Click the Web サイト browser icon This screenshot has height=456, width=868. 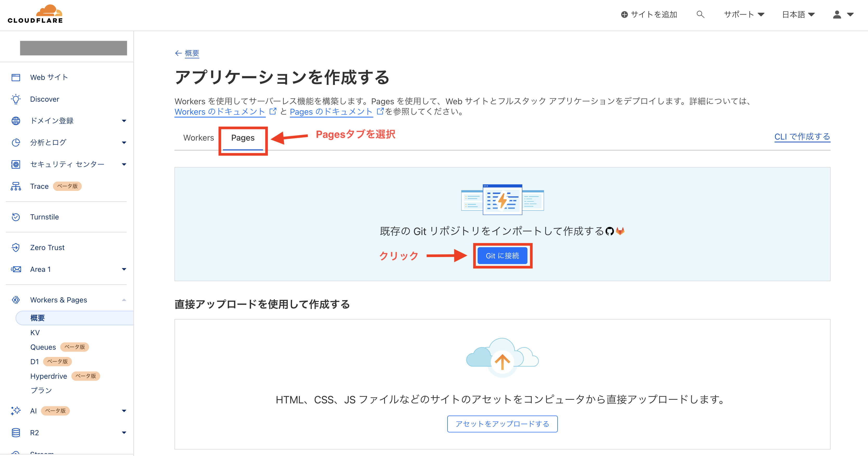coord(16,78)
